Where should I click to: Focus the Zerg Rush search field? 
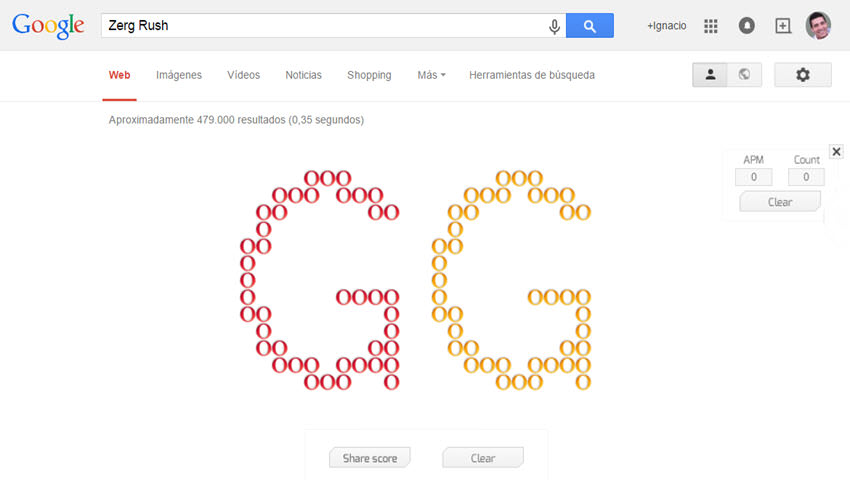tap(325, 25)
